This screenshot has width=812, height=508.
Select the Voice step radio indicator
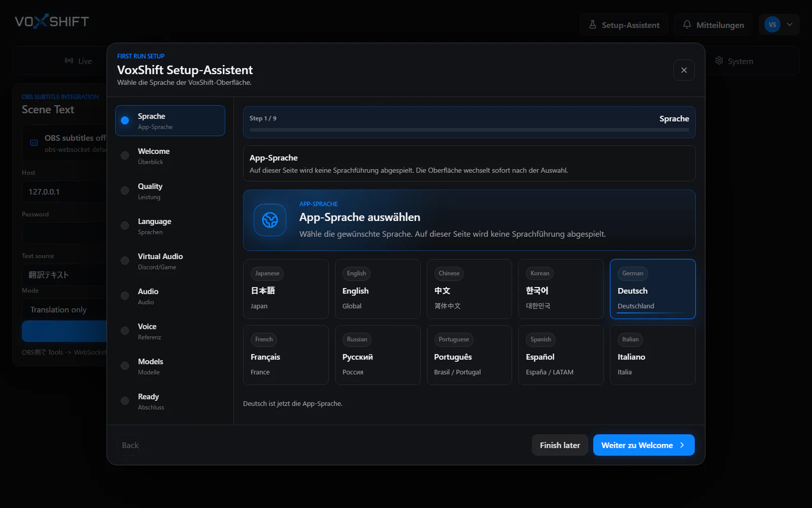click(x=125, y=331)
